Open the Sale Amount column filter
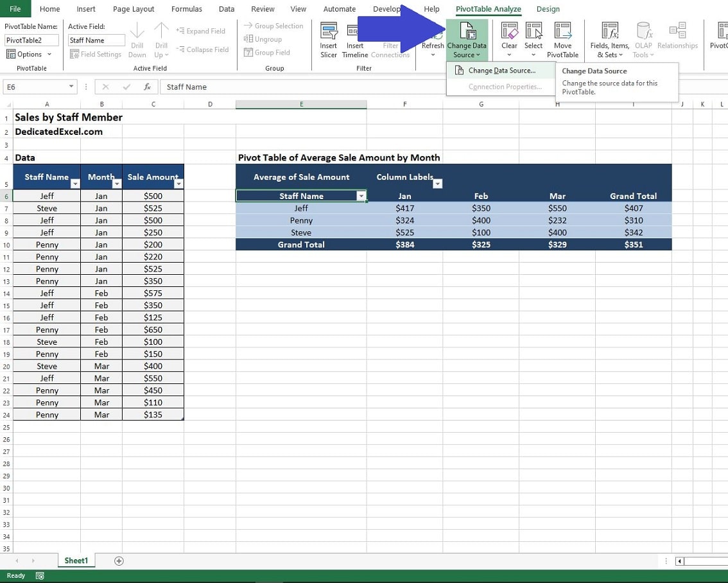 178,184
